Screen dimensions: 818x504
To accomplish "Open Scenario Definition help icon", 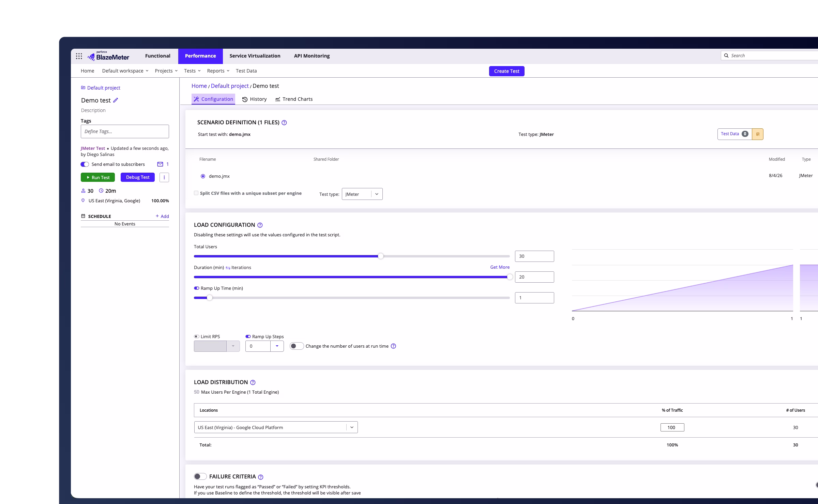I will [x=284, y=123].
